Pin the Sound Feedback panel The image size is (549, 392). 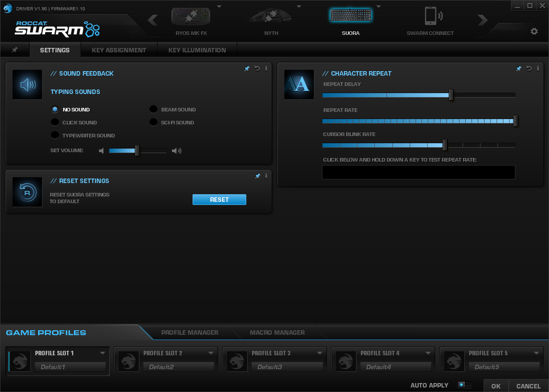pyautogui.click(x=247, y=68)
